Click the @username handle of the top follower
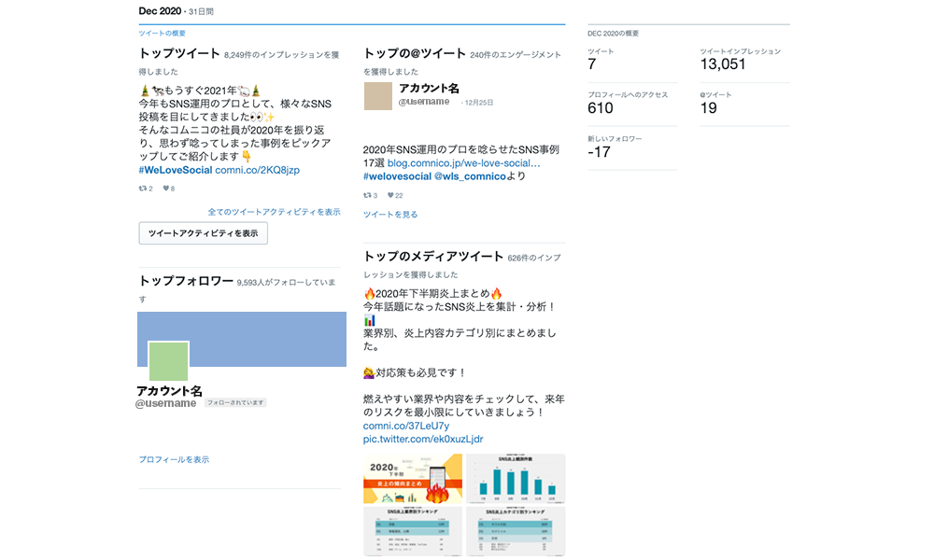 click(165, 403)
